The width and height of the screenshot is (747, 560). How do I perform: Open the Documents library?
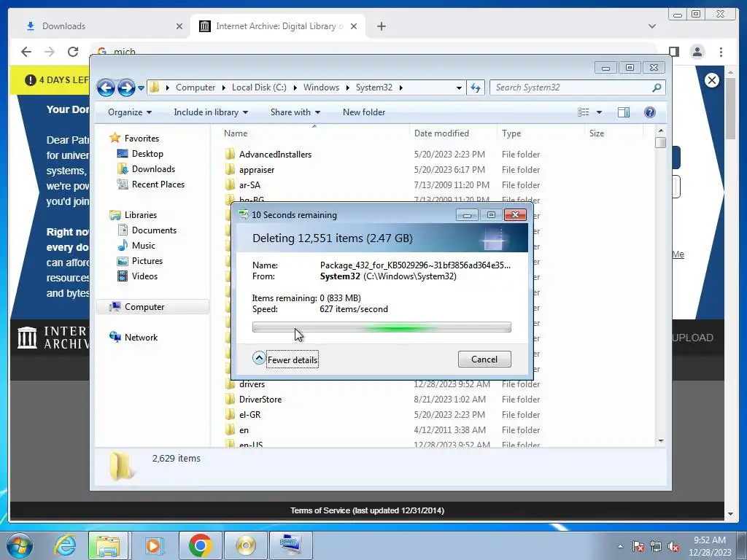[154, 230]
